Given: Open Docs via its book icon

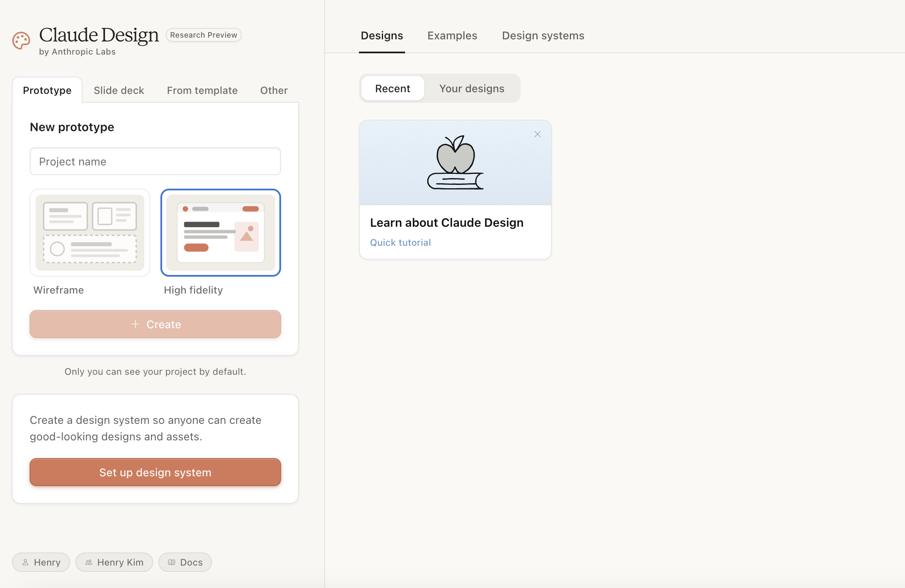Looking at the screenshot, I should click(171, 562).
